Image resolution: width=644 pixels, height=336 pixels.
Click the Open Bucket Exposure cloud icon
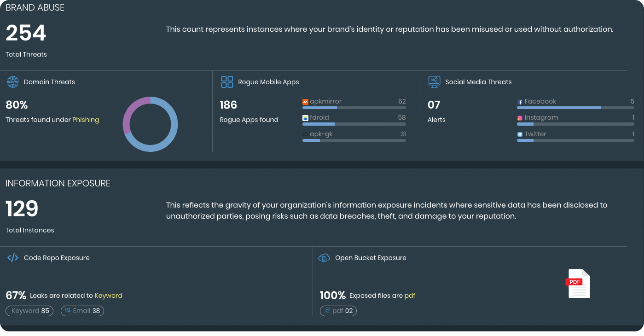[324, 258]
